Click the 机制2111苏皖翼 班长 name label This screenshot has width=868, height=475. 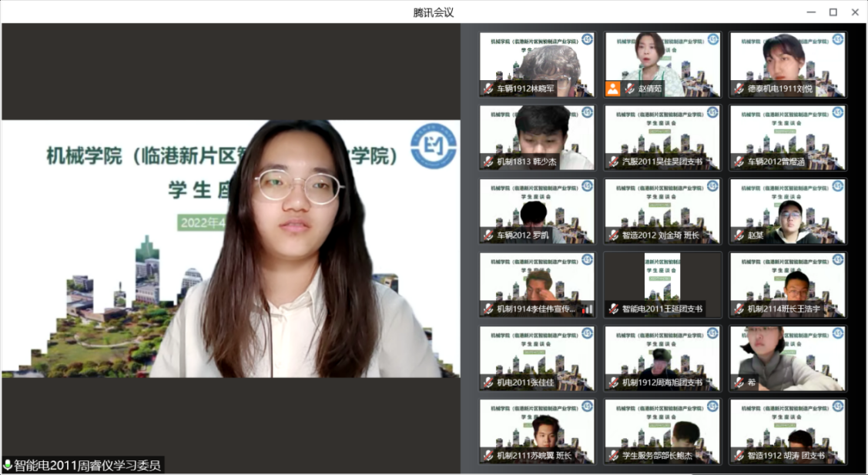point(534,456)
